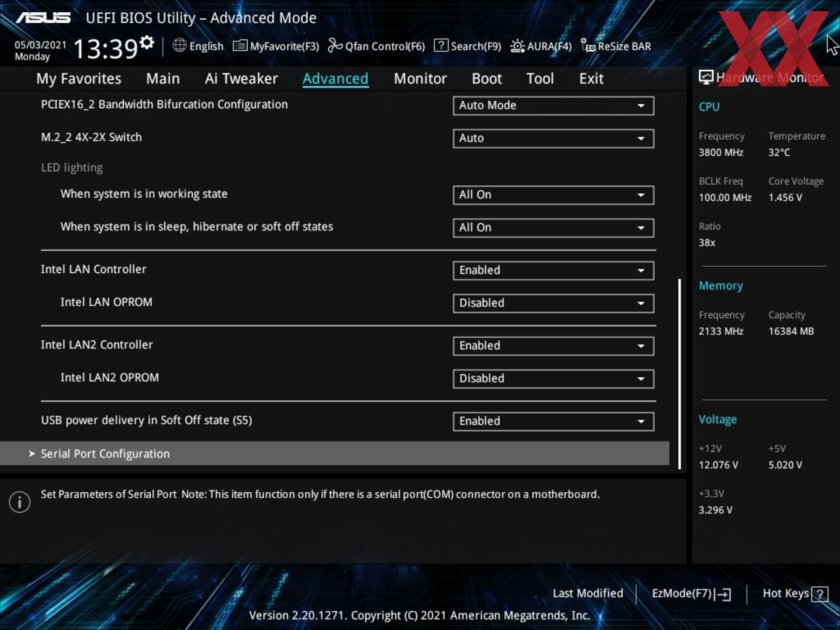840x630 pixels.
Task: Expand Serial Port Configuration submenu
Action: (x=335, y=453)
